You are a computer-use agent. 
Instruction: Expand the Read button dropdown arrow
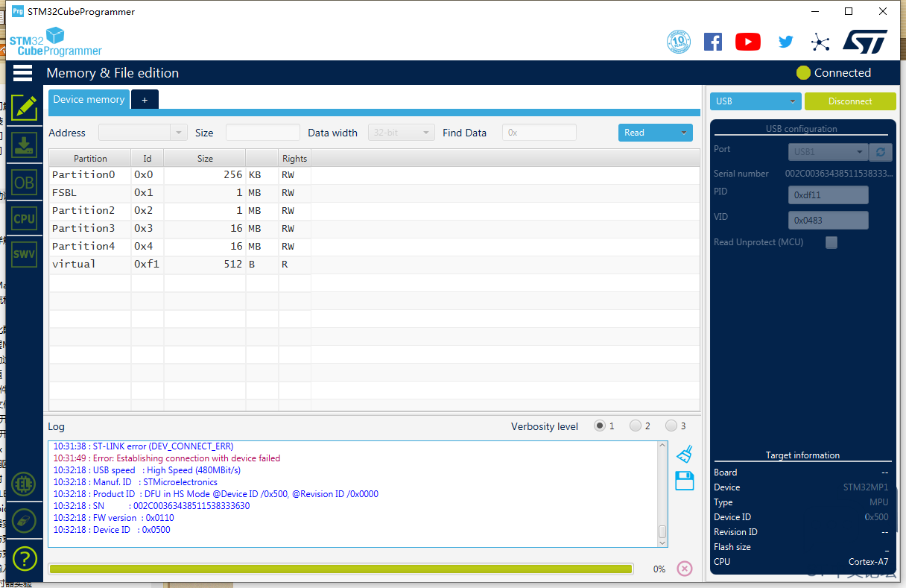683,133
